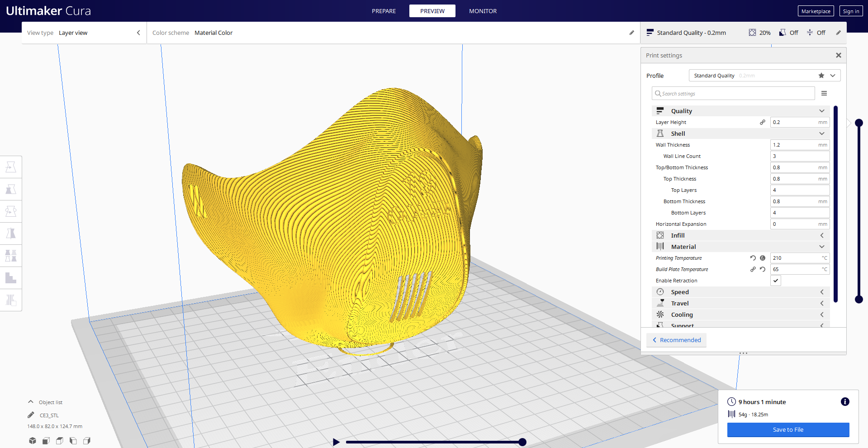Click pencil icon next to CE3_STL
Screen dimensions: 868x448
tap(31, 415)
